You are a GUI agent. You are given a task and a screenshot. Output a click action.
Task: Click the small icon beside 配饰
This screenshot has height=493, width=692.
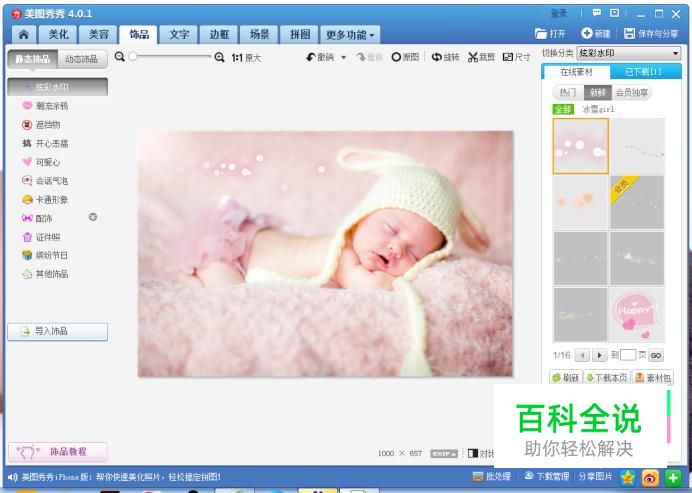pyautogui.click(x=93, y=217)
